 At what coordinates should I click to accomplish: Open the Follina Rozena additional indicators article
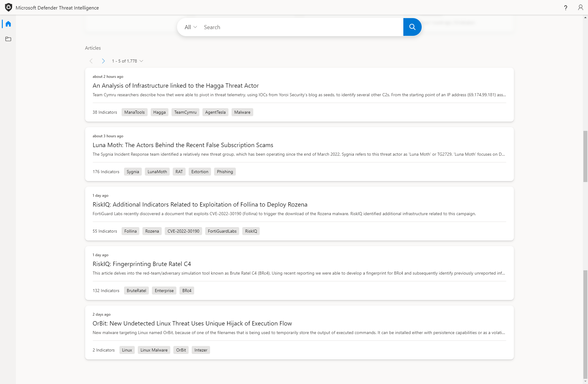pos(200,204)
